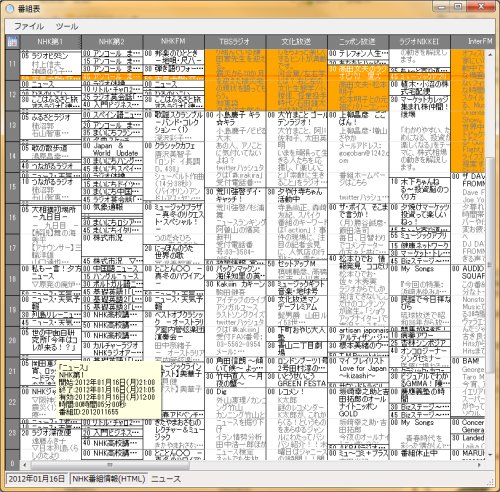Open the ツール menu
The height and width of the screenshot is (492, 500).
click(67, 26)
